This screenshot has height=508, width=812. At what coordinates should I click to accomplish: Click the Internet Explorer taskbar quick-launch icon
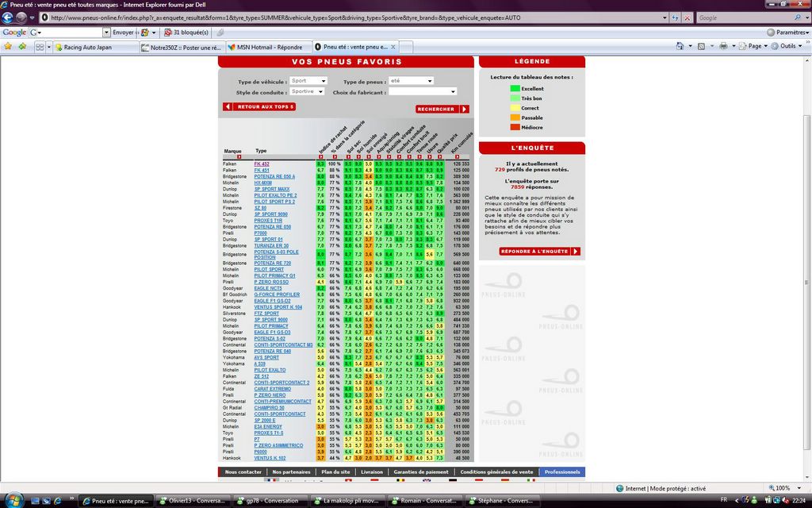click(58, 501)
